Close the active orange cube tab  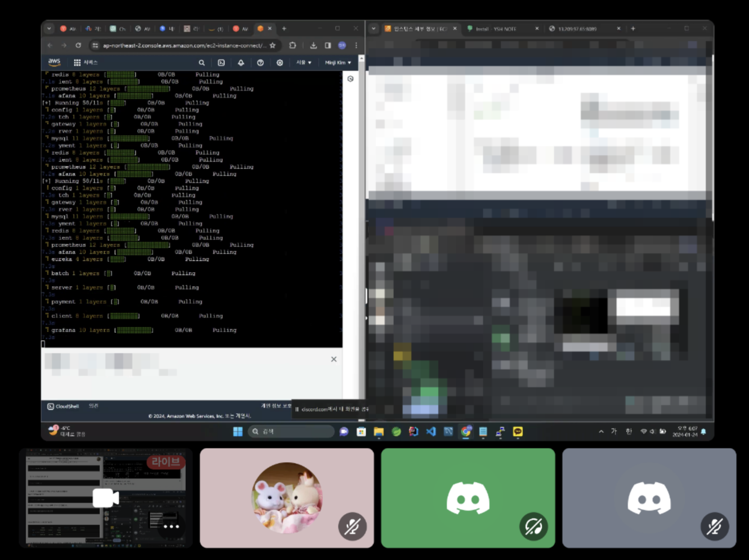click(x=269, y=28)
